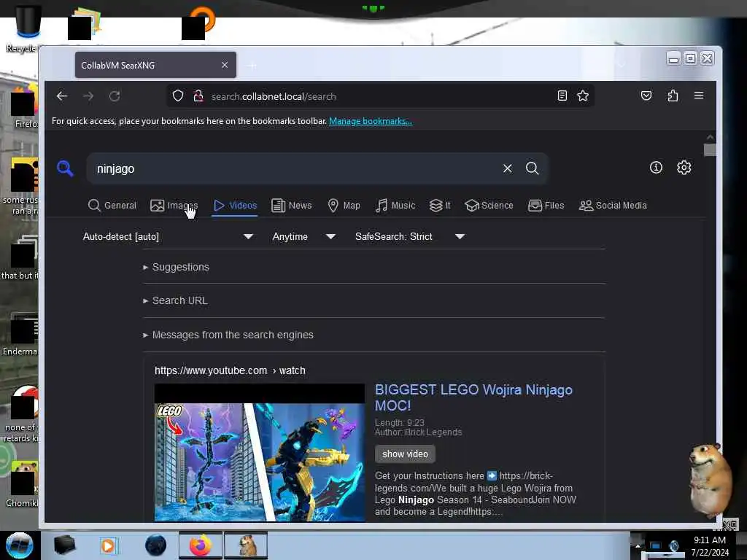The width and height of the screenshot is (747, 560).
Task: Click the hamster app taskbar icon
Action: [247, 545]
